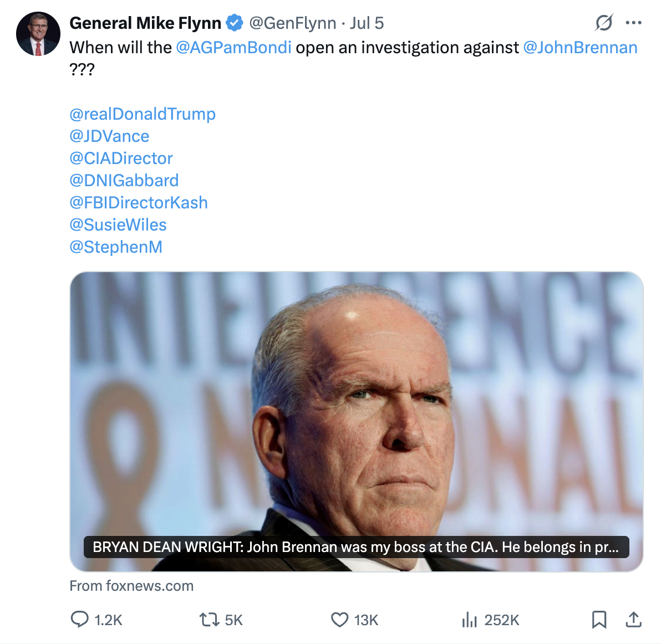The image size is (661, 644).
Task: Click the share upload icon
Action: (633, 619)
